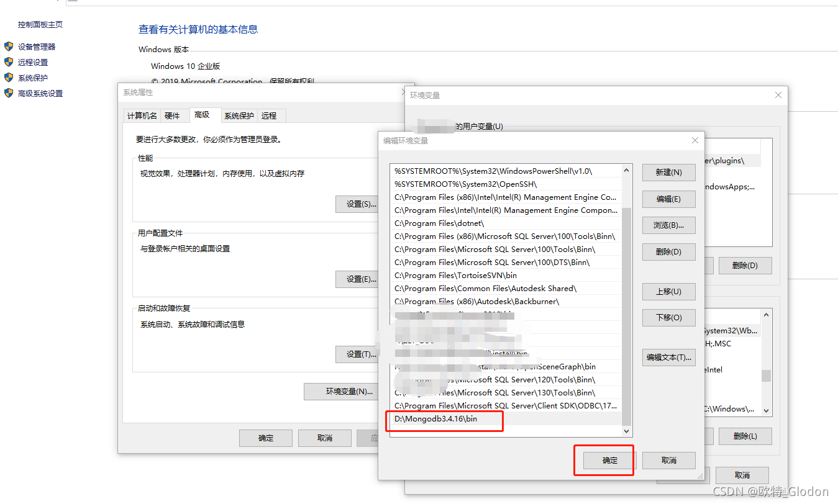Screen dimensions: 838x504
Task: Move entry up with 上移(U)
Action: (x=668, y=291)
